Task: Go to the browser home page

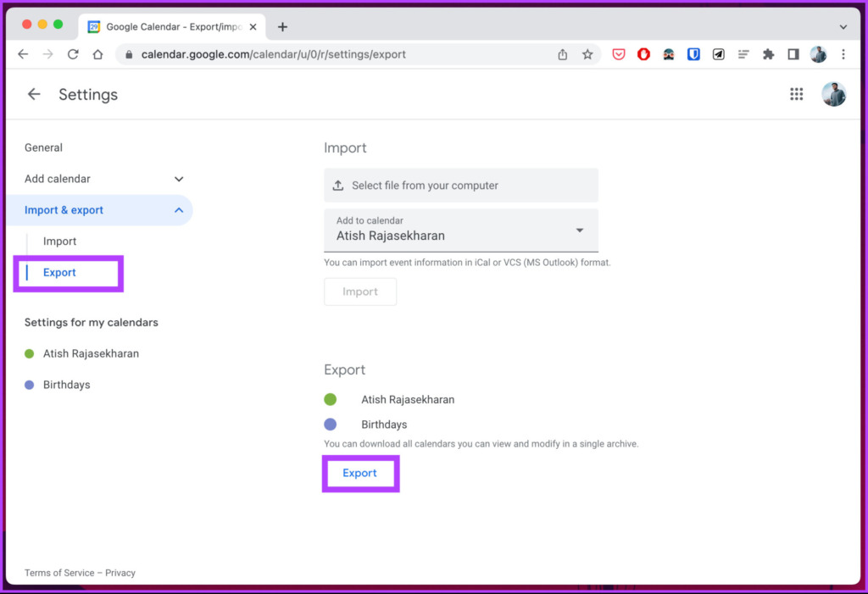Action: pyautogui.click(x=98, y=54)
